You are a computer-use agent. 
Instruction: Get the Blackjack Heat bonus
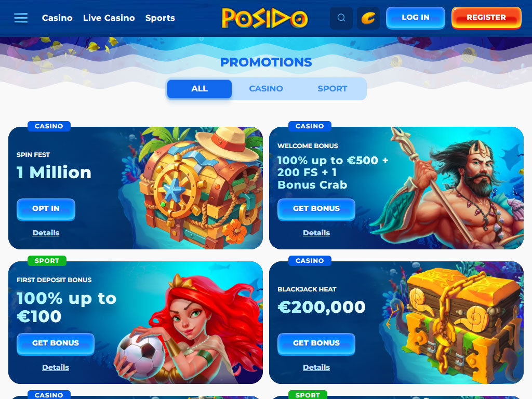coord(316,343)
